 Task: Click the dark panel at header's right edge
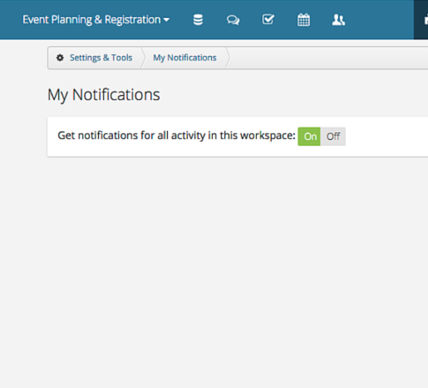coord(421,20)
